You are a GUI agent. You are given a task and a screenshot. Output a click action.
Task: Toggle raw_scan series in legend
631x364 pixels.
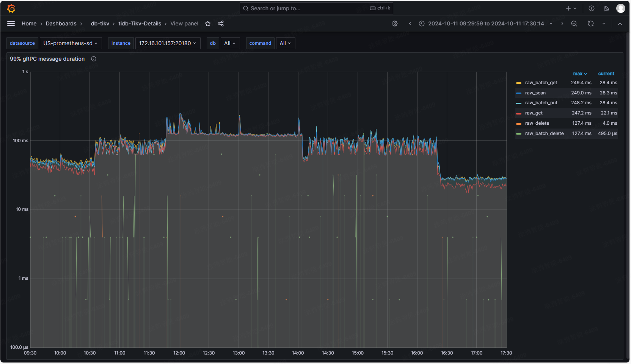point(535,93)
